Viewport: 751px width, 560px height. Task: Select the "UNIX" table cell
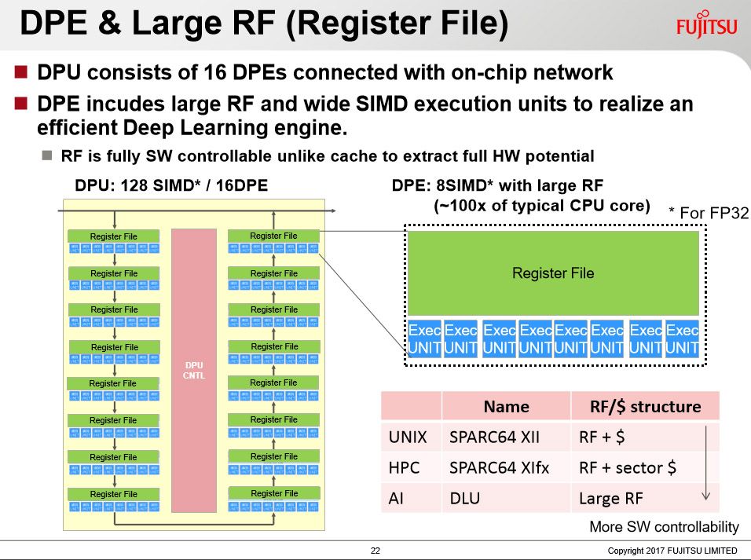pos(411,437)
